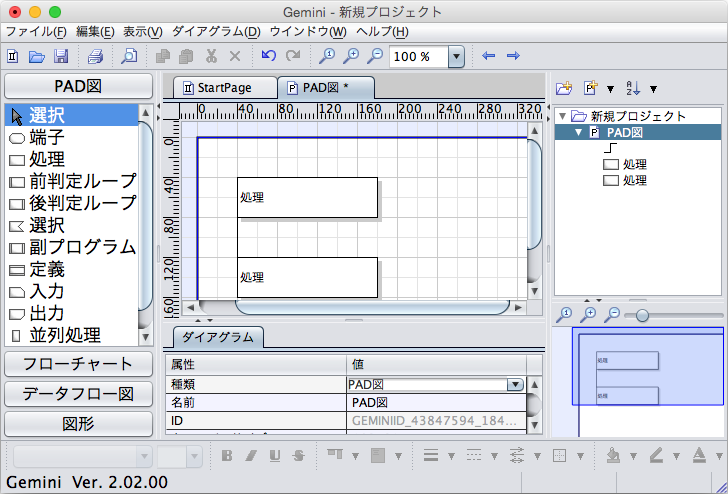Select the 入力 input tool
Image resolution: width=728 pixels, height=494 pixels.
tap(72, 291)
